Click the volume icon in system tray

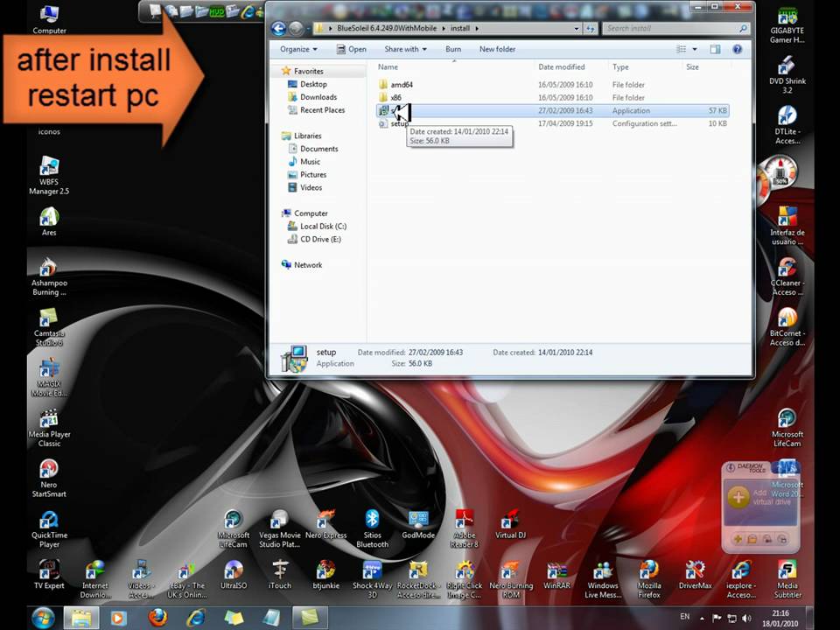(x=746, y=618)
